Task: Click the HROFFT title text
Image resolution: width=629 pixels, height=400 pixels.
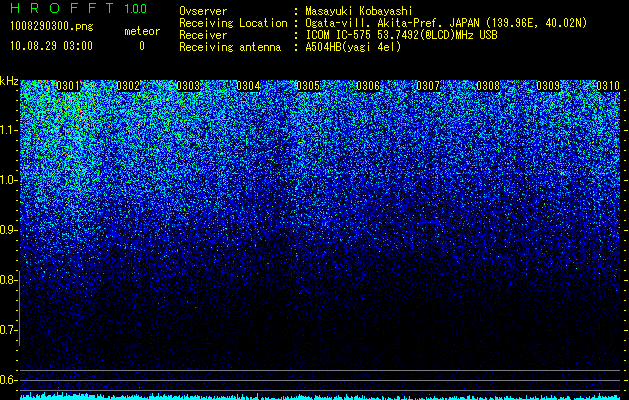Action: coord(62,8)
